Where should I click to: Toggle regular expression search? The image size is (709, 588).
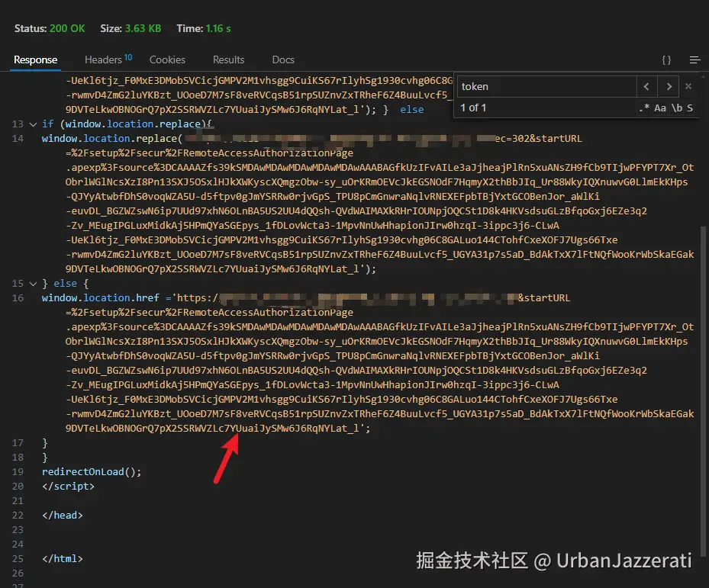pos(644,108)
